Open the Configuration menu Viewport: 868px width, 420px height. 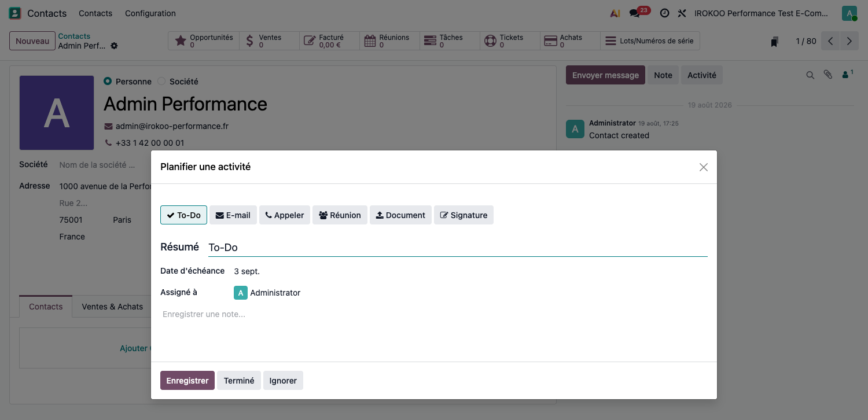150,13
